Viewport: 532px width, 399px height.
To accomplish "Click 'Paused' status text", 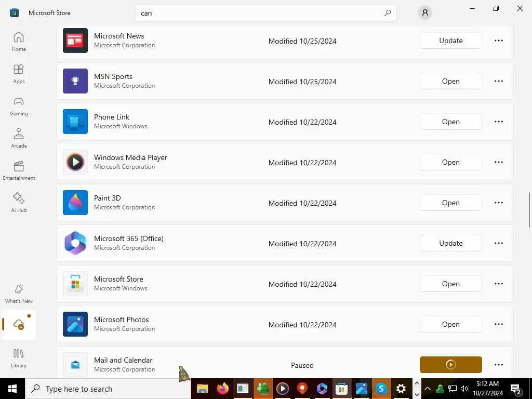I will pyautogui.click(x=302, y=365).
